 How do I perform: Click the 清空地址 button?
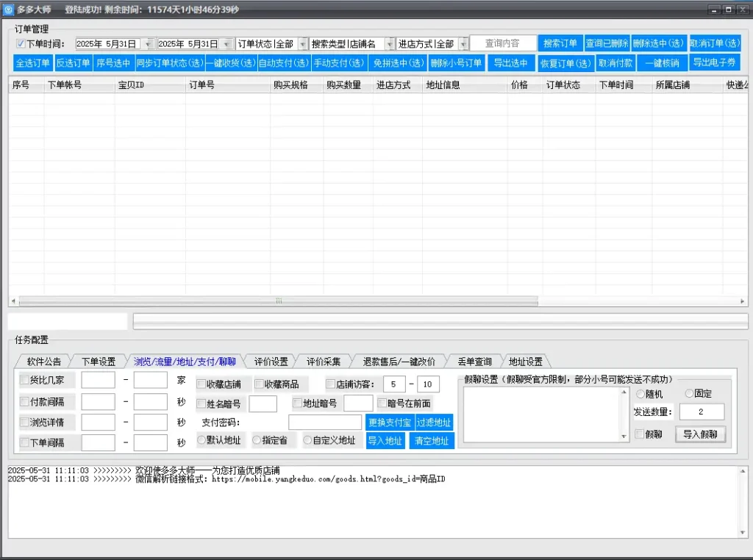[x=431, y=440]
